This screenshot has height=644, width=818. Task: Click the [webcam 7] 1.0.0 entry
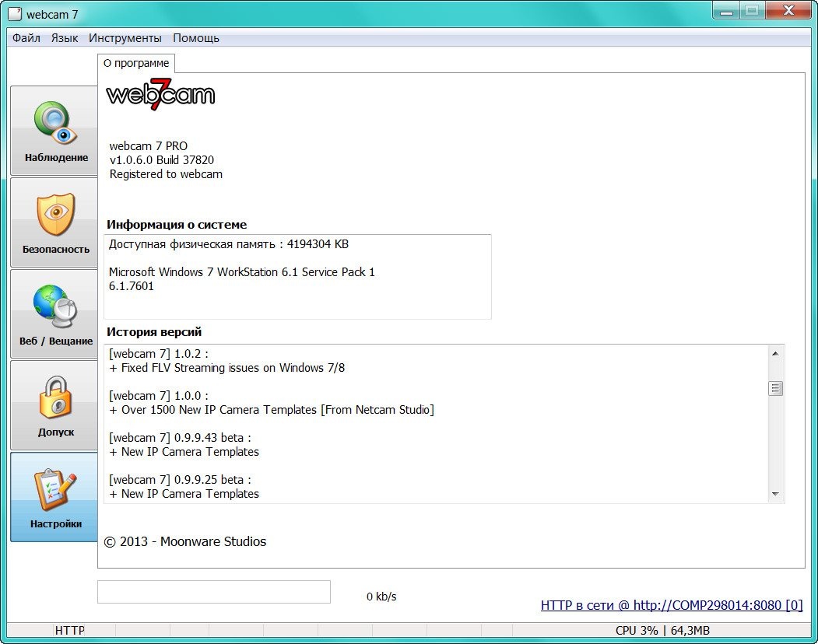click(159, 396)
